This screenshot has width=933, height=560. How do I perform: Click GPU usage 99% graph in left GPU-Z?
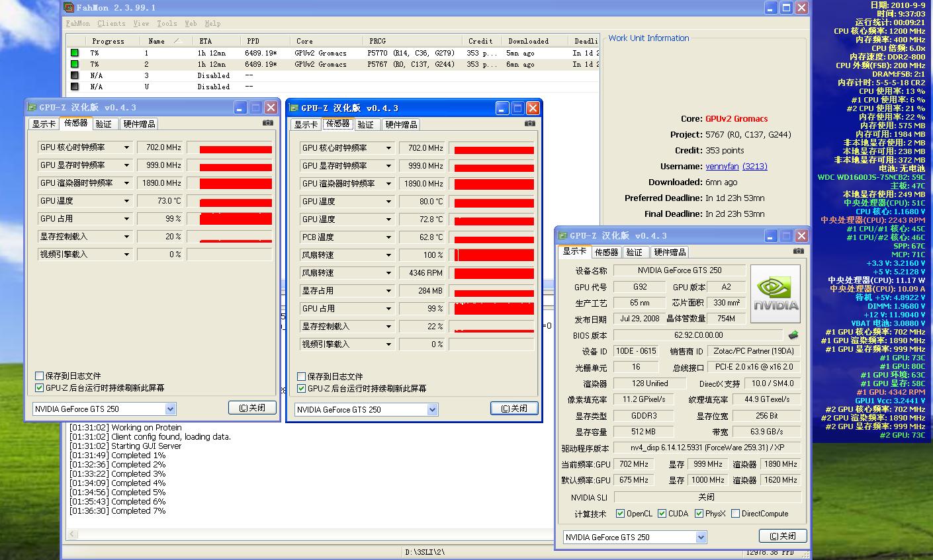point(230,219)
